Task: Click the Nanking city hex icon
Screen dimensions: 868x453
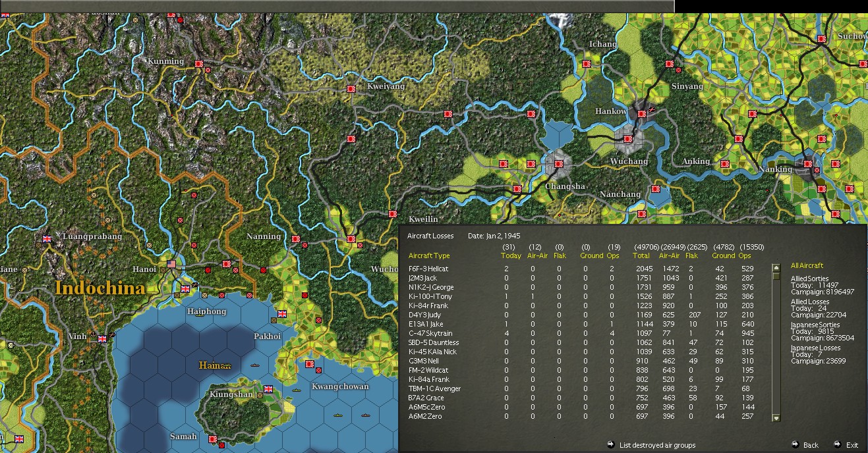Action: (807, 165)
